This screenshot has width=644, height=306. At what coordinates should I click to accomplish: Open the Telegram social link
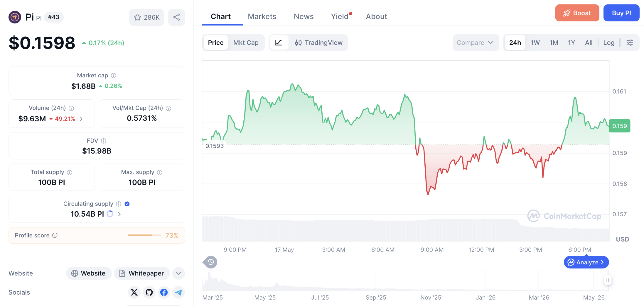click(178, 292)
